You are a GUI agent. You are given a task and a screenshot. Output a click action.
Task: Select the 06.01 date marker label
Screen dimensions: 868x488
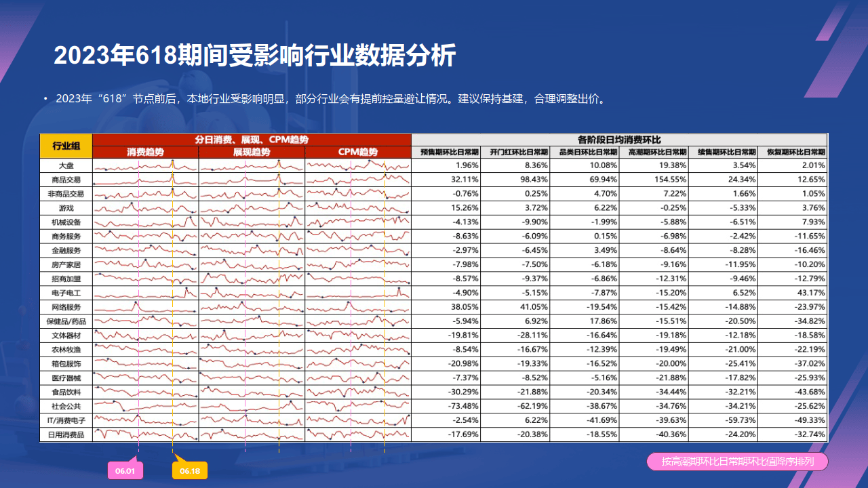tap(125, 471)
